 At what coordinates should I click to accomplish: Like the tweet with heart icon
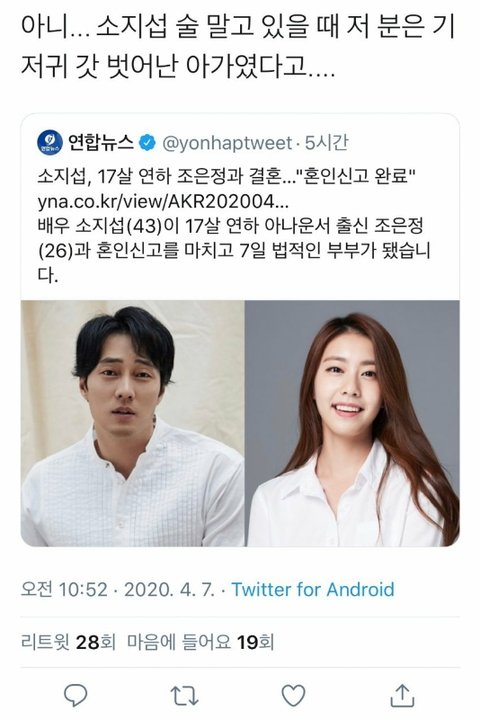293,695
